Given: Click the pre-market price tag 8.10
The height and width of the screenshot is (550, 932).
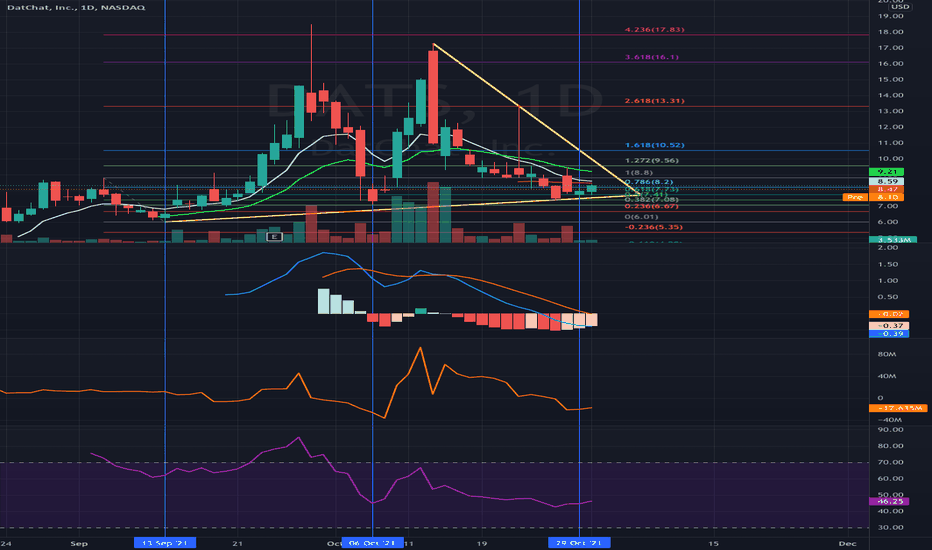Looking at the screenshot, I should 886,197.
